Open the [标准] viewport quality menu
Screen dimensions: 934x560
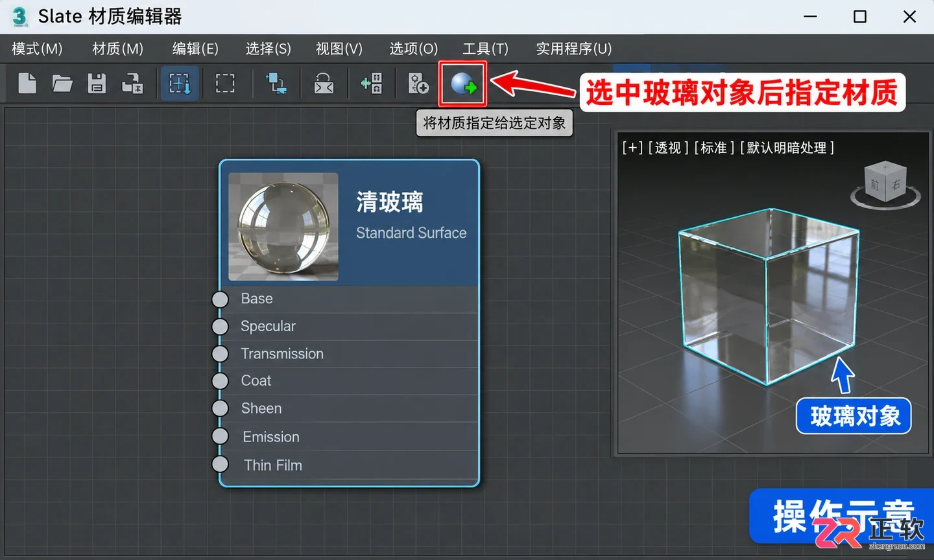714,148
